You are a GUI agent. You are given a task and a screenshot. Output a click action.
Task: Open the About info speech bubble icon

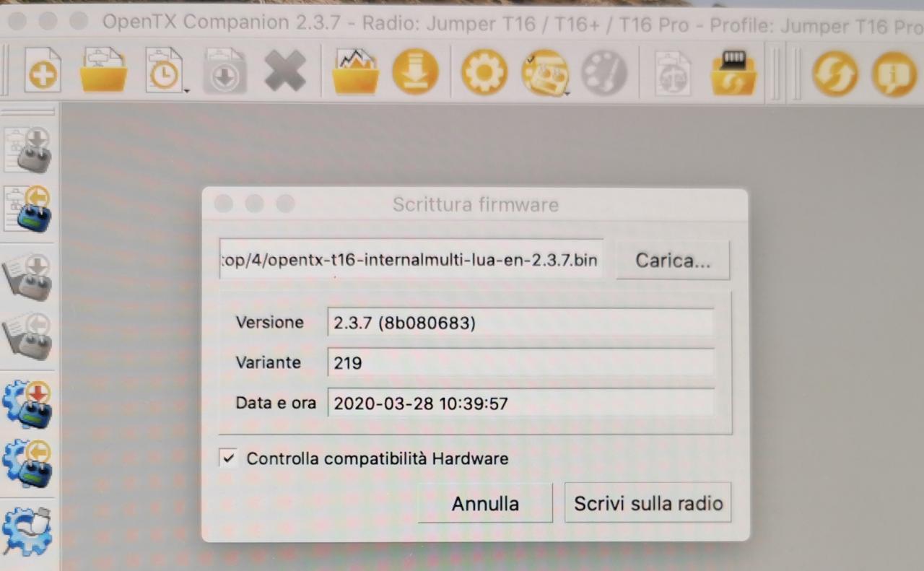[x=894, y=74]
